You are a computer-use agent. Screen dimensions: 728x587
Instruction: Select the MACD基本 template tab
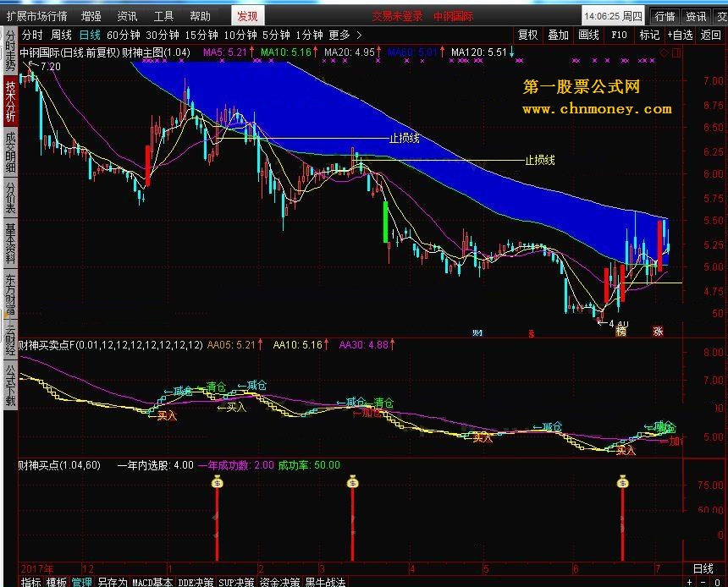tap(152, 582)
